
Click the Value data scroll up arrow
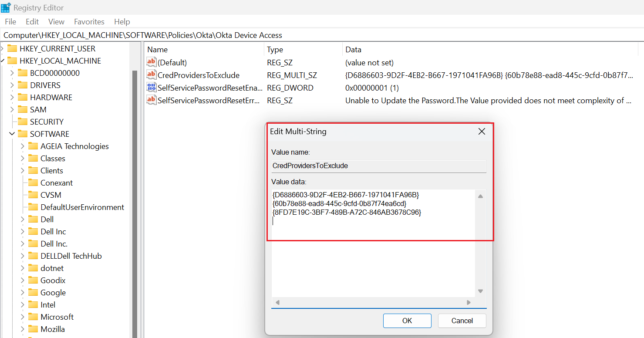coord(481,196)
